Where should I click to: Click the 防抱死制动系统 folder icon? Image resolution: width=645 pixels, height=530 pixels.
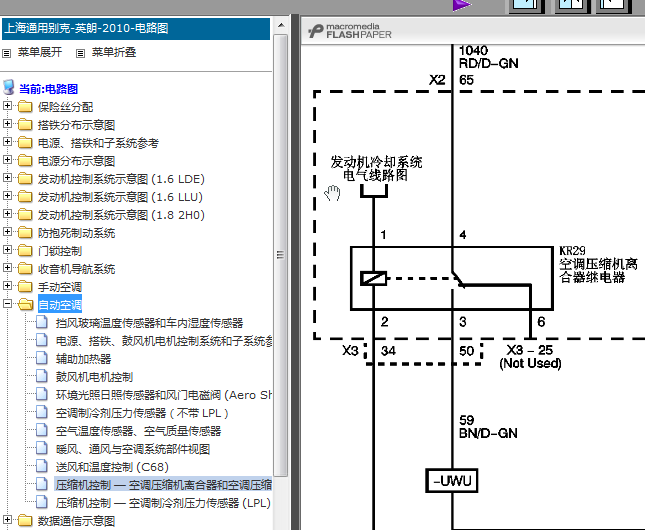tap(25, 233)
